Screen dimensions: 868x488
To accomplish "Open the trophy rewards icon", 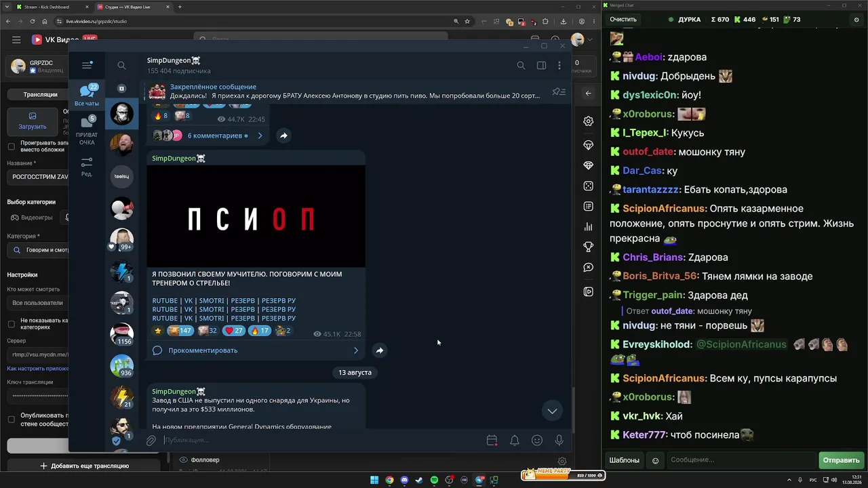I will (588, 247).
